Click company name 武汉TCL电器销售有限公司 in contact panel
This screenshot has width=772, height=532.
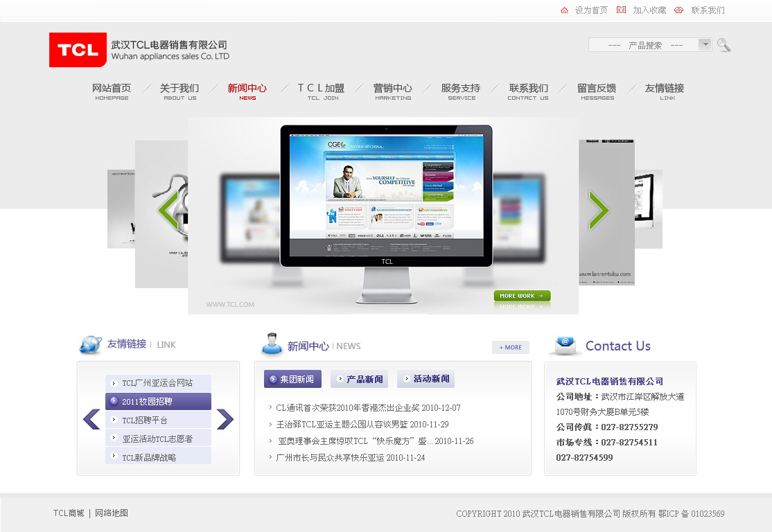[610, 382]
